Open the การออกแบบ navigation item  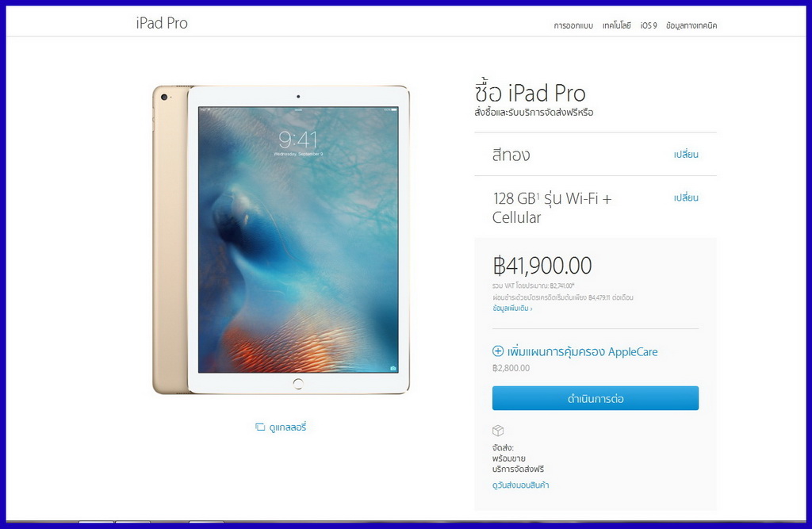(x=573, y=25)
